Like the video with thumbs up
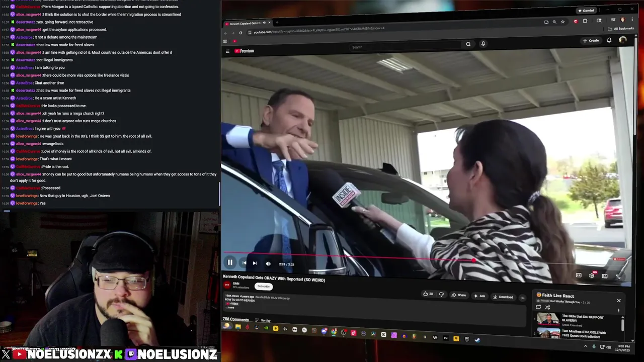Image resolution: width=644 pixels, height=362 pixels. (x=428, y=294)
